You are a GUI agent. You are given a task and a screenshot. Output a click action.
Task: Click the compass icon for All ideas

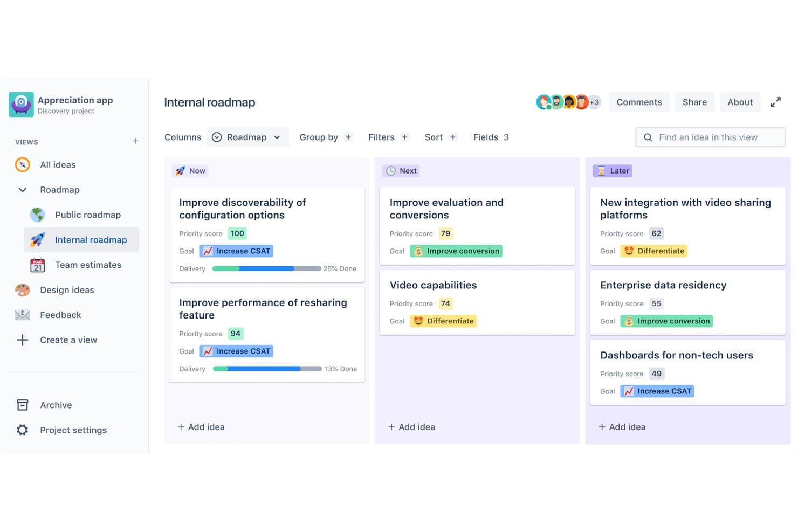pos(23,164)
